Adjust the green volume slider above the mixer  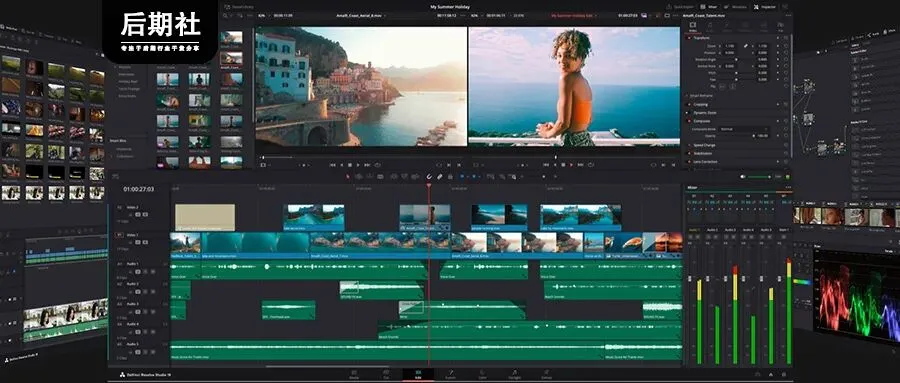tap(759, 176)
